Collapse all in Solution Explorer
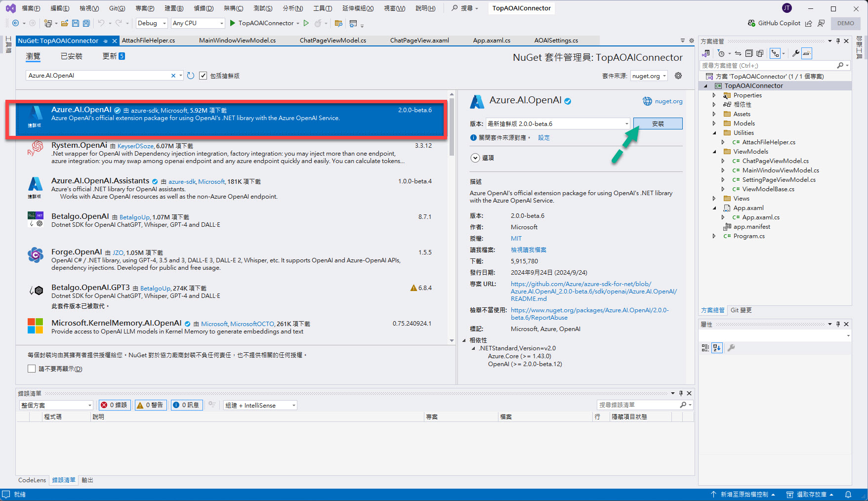Image resolution: width=868 pixels, height=501 pixels. pyautogui.click(x=749, y=53)
